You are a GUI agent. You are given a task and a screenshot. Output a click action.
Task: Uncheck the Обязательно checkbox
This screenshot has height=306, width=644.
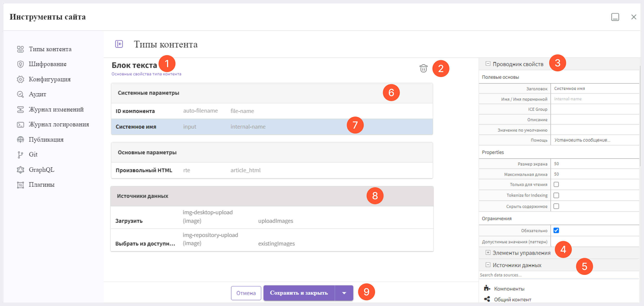[x=556, y=230]
